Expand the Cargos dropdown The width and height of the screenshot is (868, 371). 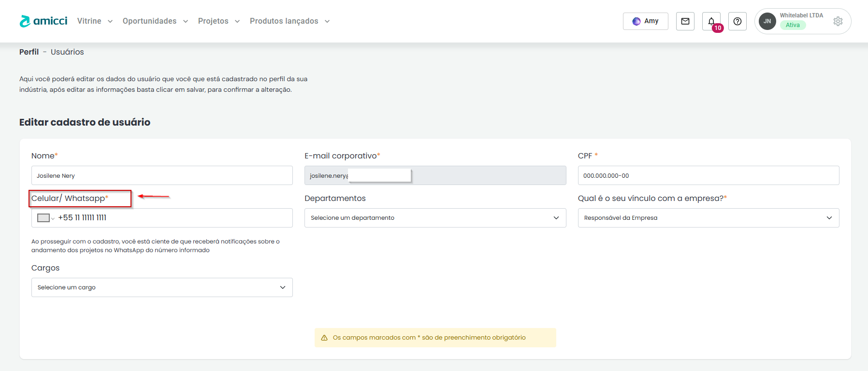click(x=162, y=287)
